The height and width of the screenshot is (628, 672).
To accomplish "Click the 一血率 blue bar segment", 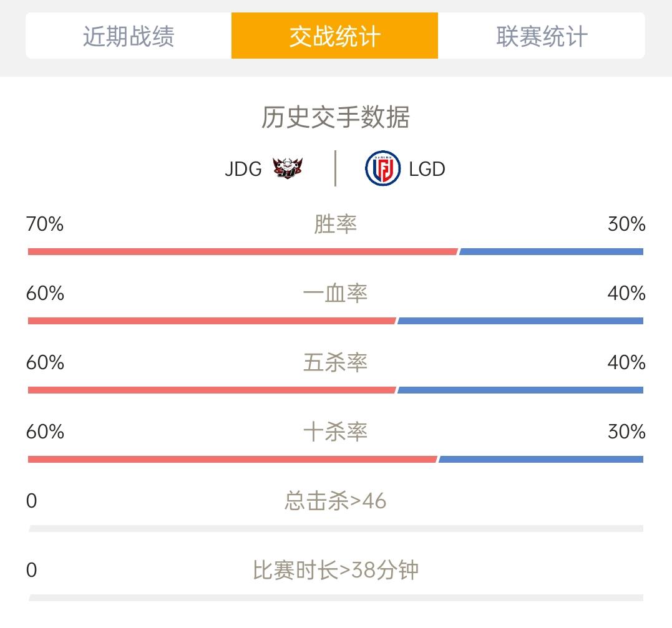I will click(x=520, y=321).
